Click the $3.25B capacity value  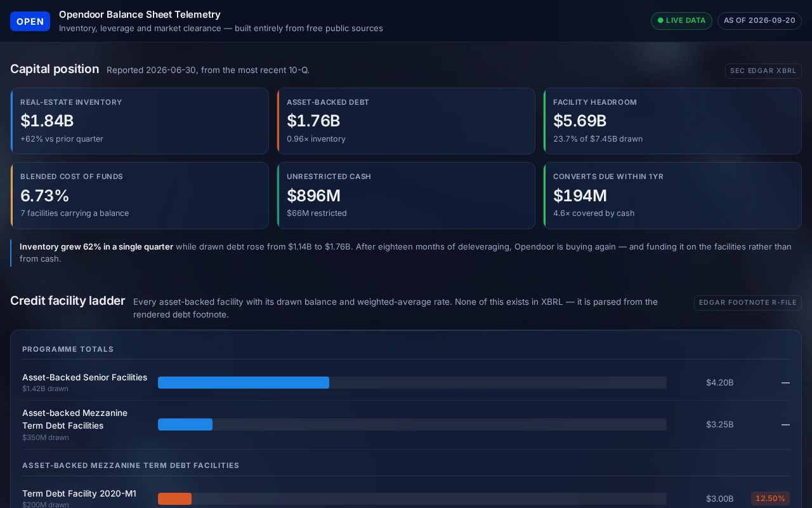point(719,425)
